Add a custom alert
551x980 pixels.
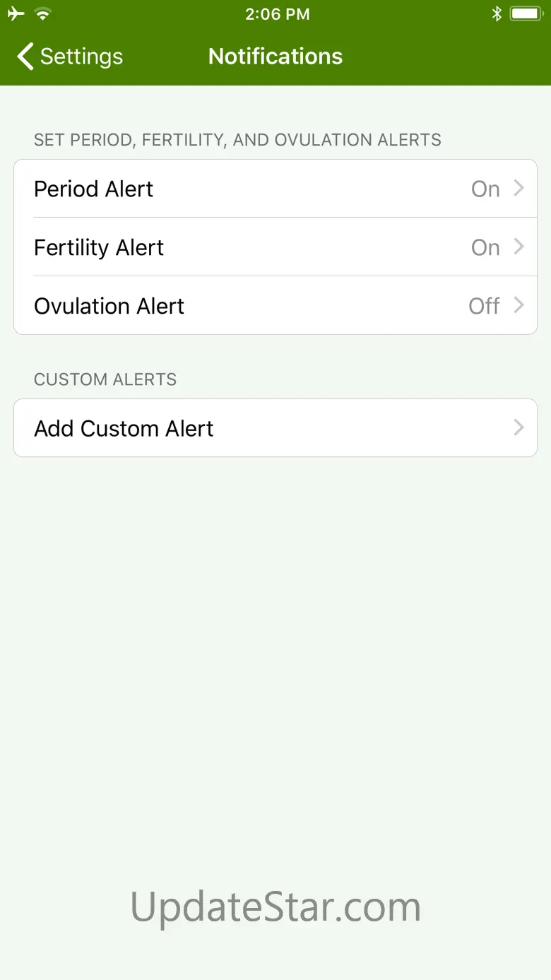coord(124,429)
